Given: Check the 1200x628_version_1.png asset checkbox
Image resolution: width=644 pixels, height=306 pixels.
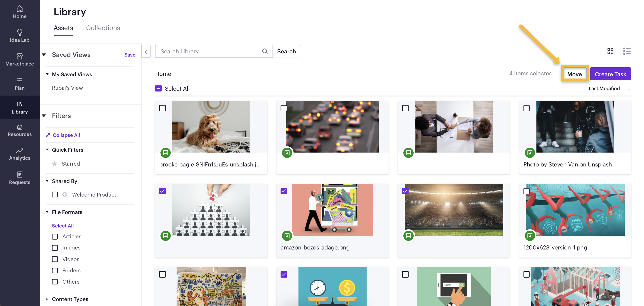Looking at the screenshot, I should tap(527, 191).
